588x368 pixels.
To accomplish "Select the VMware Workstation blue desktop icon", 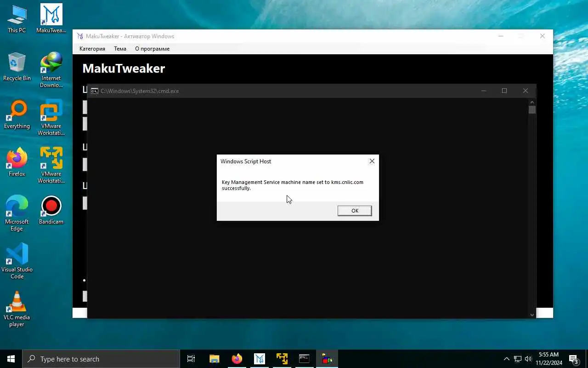I will tap(51, 118).
